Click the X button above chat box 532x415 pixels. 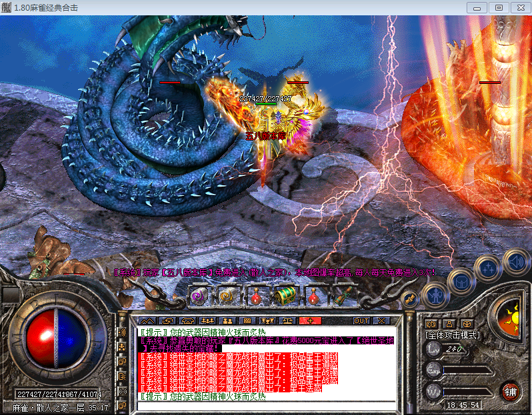click(x=381, y=320)
